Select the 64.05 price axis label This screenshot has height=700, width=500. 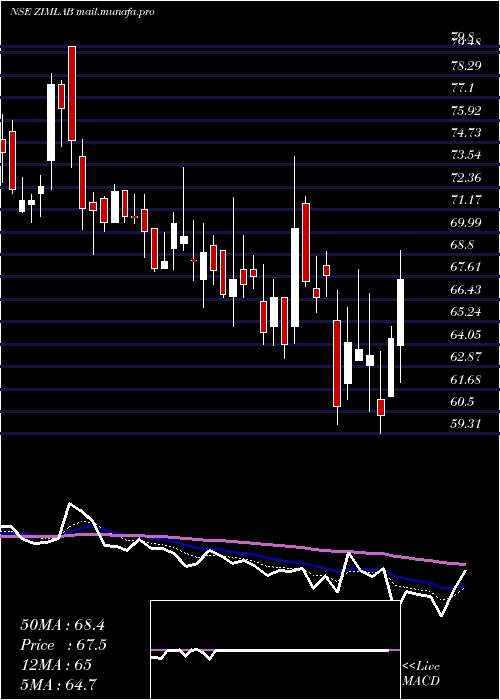point(466,334)
